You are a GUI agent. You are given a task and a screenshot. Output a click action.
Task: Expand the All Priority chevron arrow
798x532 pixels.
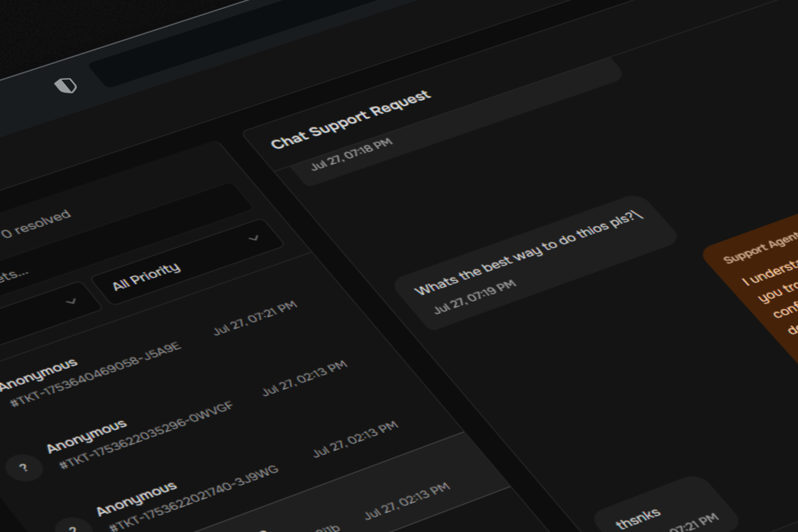254,238
